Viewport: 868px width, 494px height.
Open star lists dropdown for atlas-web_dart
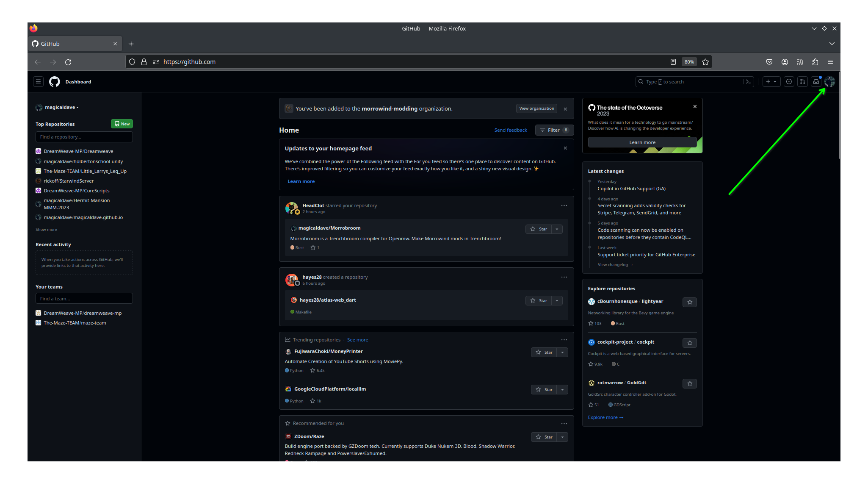[x=557, y=301]
